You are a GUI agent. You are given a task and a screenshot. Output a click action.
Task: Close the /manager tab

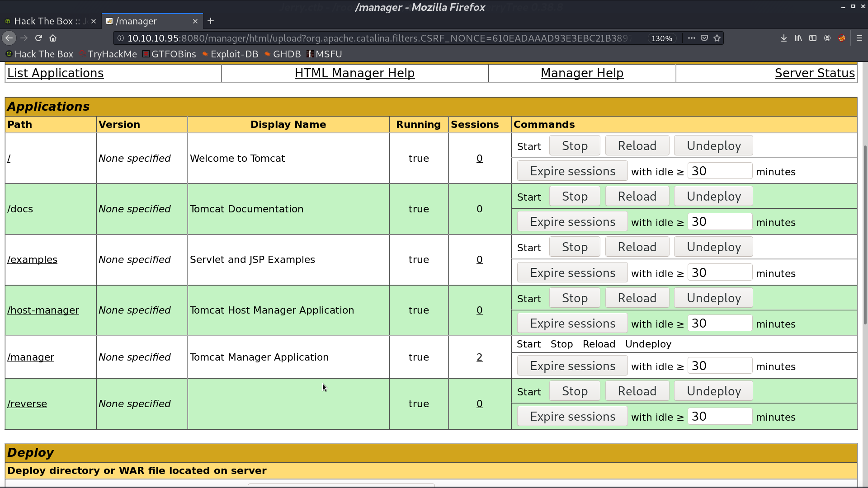pos(195,21)
